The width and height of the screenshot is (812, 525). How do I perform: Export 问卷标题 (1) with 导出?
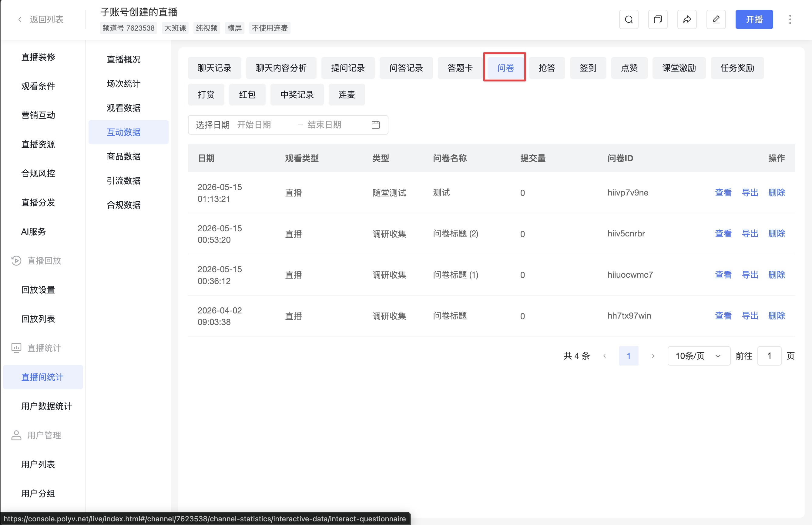coord(750,275)
